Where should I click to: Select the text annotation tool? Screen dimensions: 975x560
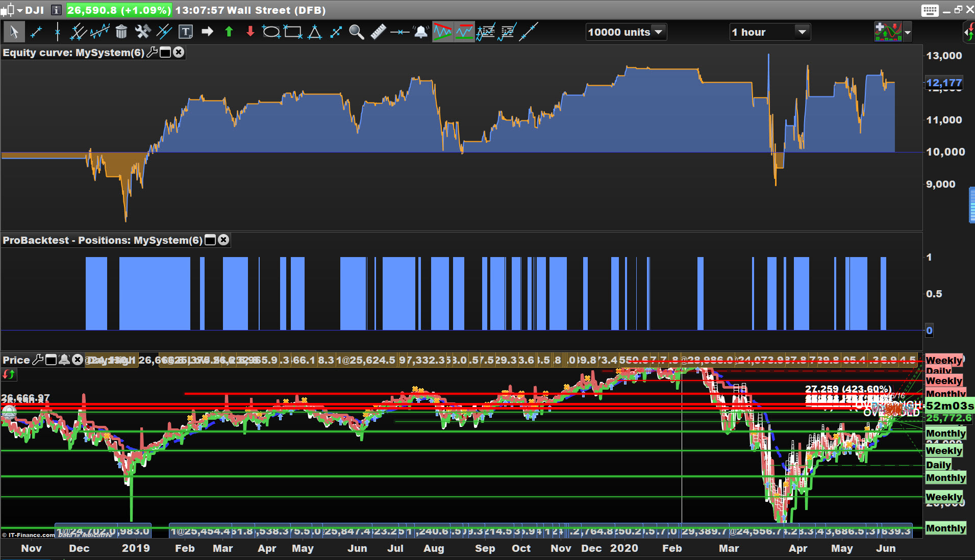185,32
